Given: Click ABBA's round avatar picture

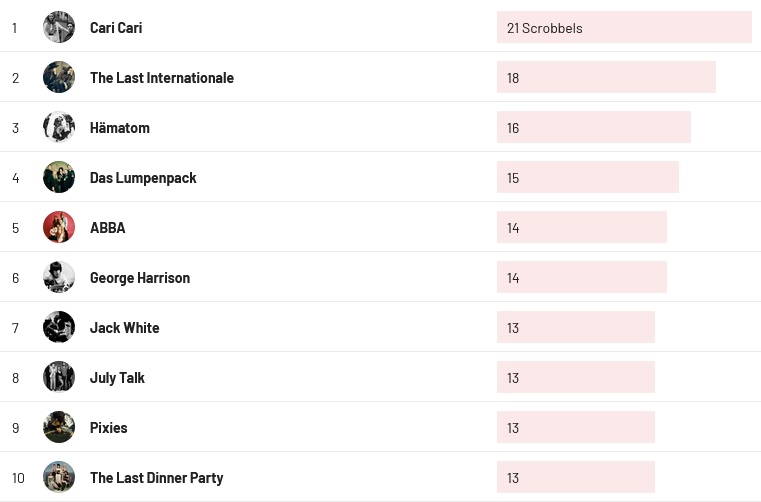Looking at the screenshot, I should pyautogui.click(x=59, y=227).
